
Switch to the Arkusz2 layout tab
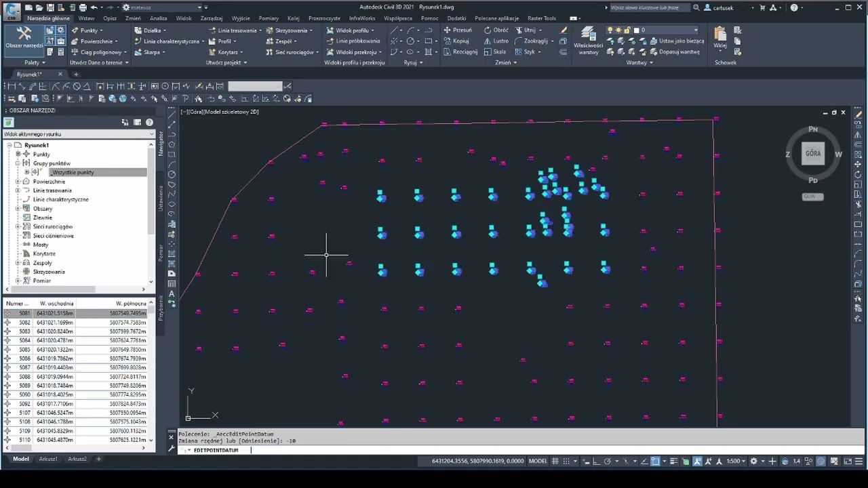(x=77, y=459)
